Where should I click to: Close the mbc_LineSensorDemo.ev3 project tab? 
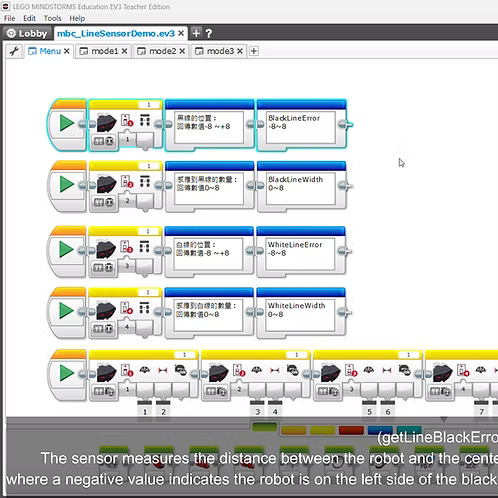[181, 33]
